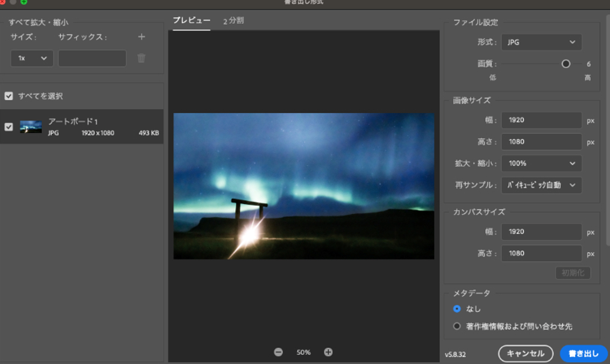Switch to the 2分割 tab
The width and height of the screenshot is (610, 364).
pyautogui.click(x=233, y=21)
